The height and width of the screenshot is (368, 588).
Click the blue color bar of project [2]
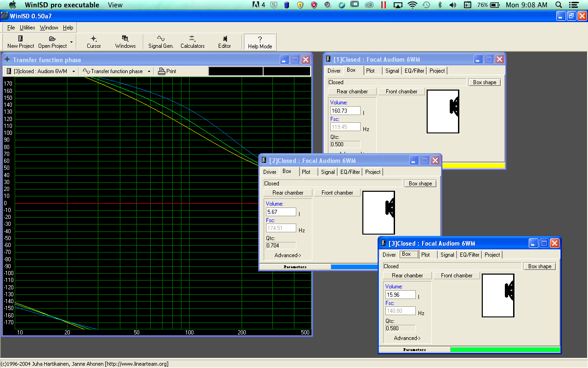click(354, 267)
